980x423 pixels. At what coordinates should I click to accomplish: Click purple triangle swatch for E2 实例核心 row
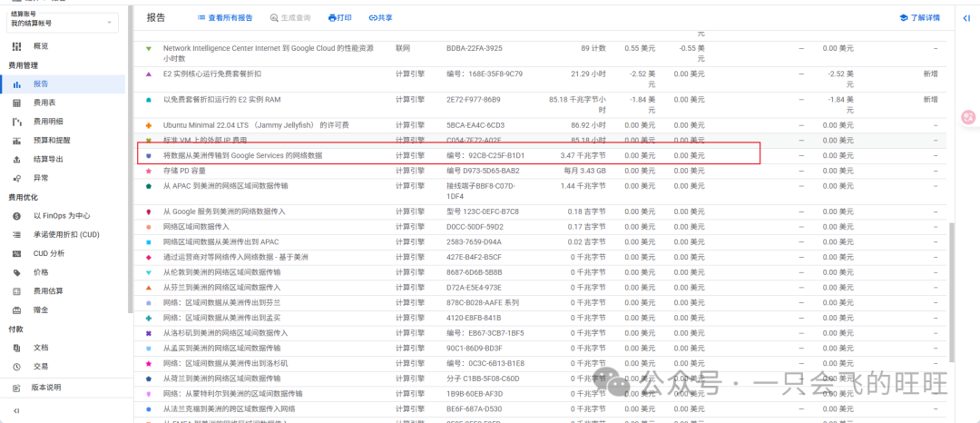pos(149,74)
